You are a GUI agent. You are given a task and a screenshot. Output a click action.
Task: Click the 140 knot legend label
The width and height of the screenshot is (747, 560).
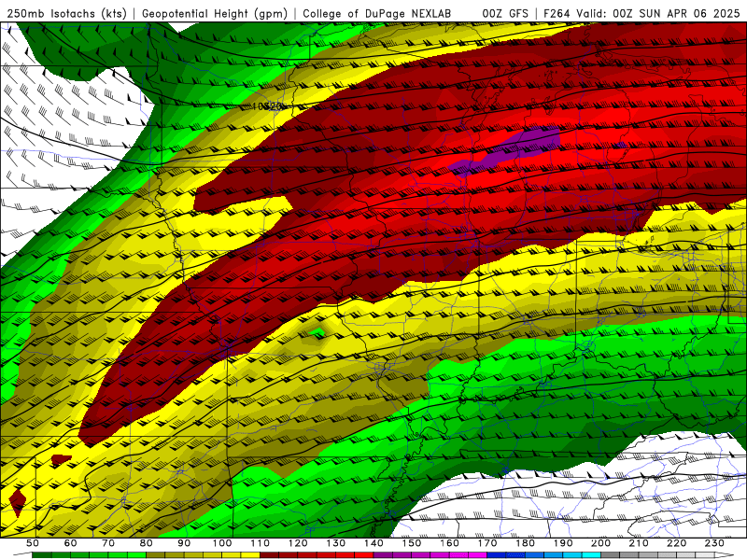pyautogui.click(x=374, y=543)
